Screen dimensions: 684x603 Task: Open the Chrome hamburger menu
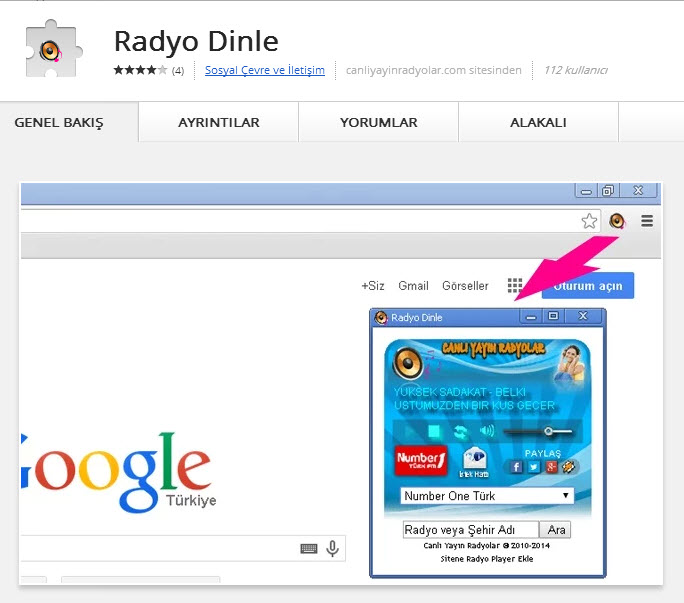coord(647,221)
